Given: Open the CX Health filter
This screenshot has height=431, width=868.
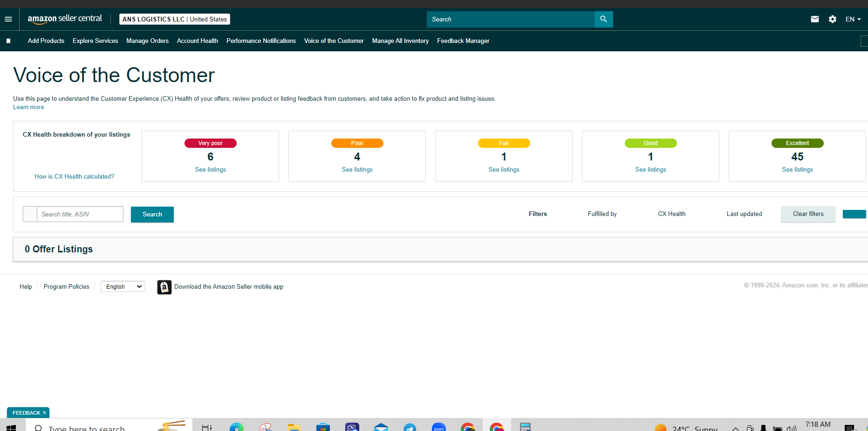Looking at the screenshot, I should coord(672,214).
